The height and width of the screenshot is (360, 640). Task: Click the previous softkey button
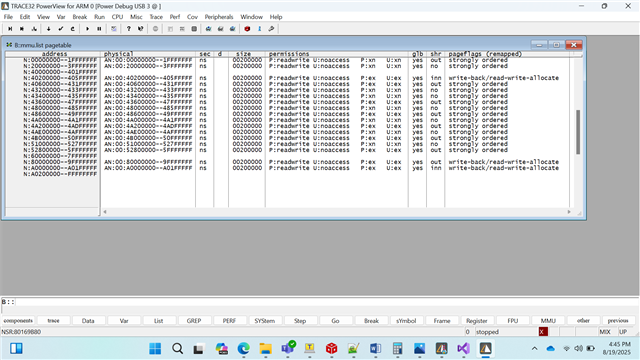tap(618, 320)
